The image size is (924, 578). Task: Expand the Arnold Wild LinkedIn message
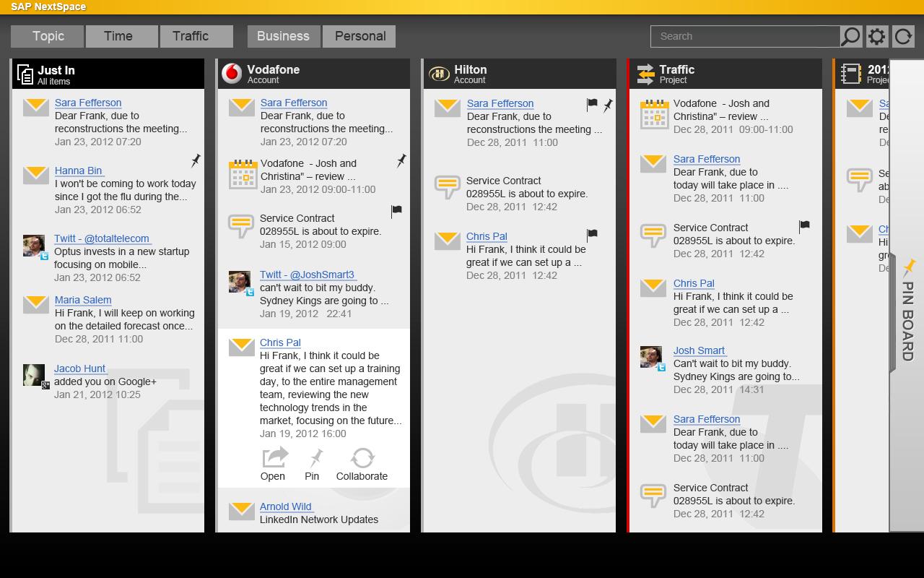pyautogui.click(x=314, y=513)
